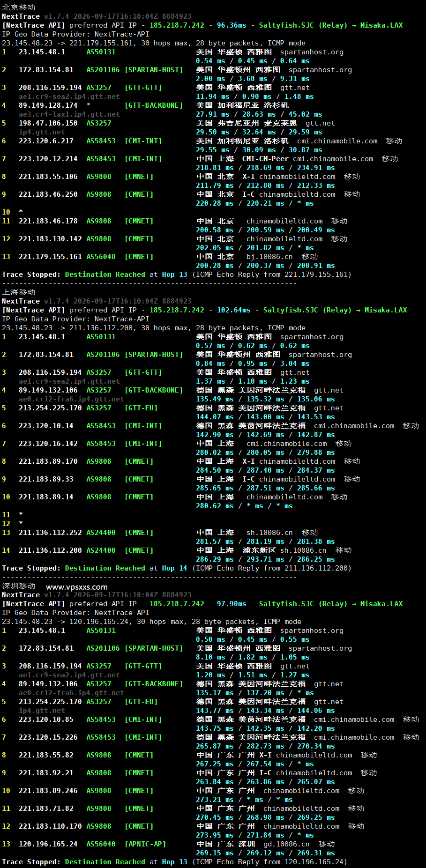Select the 96.36ms API latency value
The image size is (426, 868).
pyautogui.click(x=232, y=25)
